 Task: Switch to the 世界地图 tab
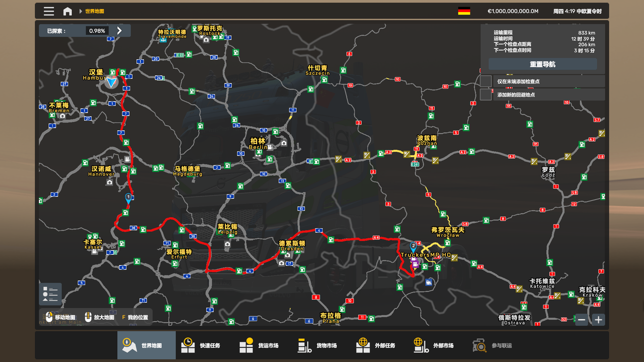click(146, 345)
